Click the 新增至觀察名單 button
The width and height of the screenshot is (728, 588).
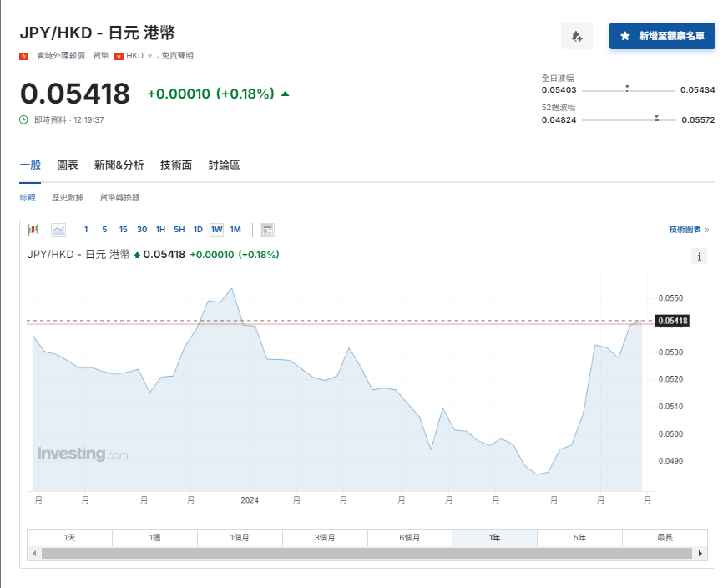[x=662, y=36]
